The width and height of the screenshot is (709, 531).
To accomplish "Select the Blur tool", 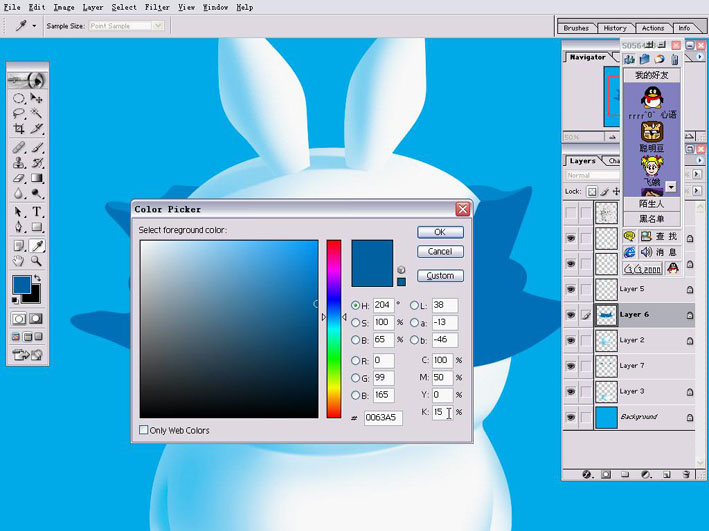I will [19, 194].
